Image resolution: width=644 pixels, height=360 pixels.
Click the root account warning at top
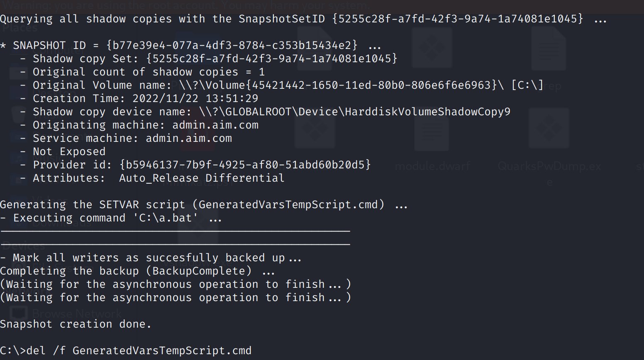(185, 6)
